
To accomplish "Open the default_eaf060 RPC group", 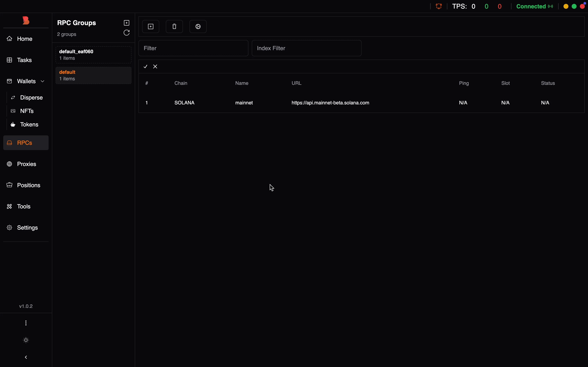I will [93, 55].
